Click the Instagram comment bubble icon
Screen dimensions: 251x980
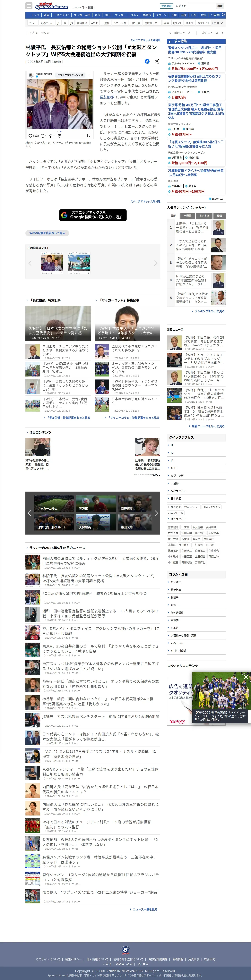pos(42,135)
